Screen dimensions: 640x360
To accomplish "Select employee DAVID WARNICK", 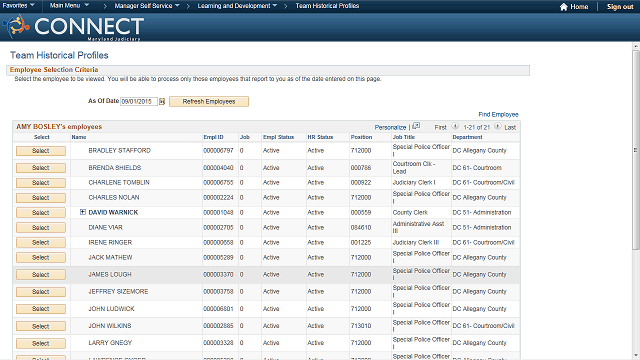I will (x=41, y=213).
